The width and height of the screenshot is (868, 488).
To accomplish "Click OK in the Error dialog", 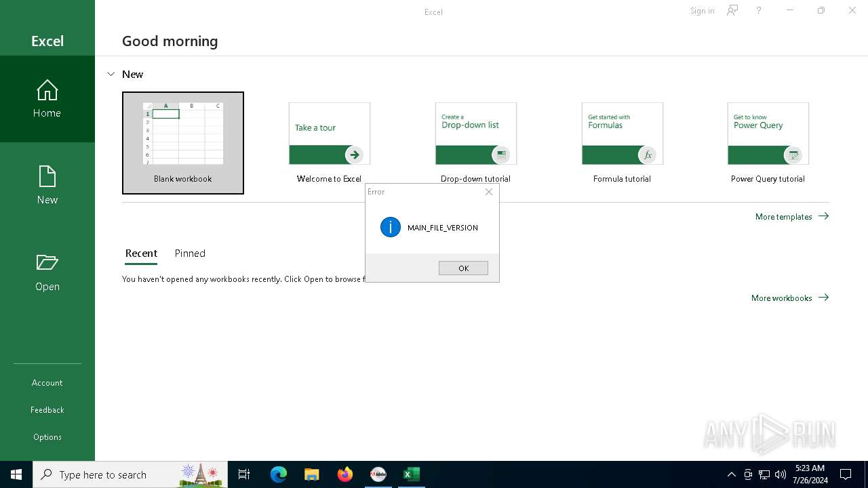I will [x=463, y=268].
